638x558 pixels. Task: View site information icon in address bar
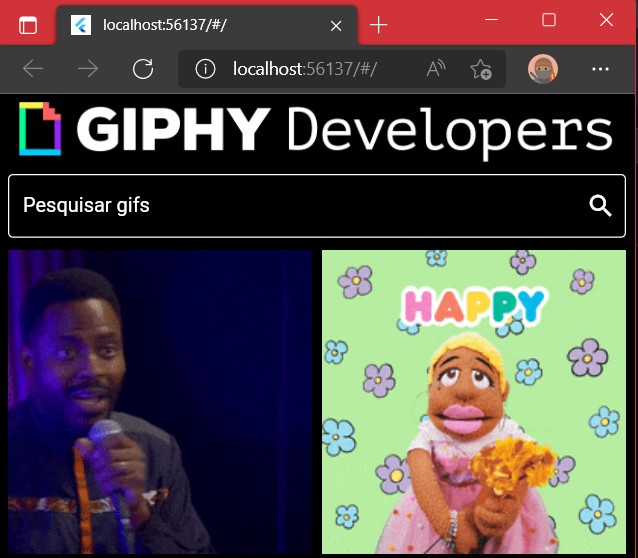point(205,69)
